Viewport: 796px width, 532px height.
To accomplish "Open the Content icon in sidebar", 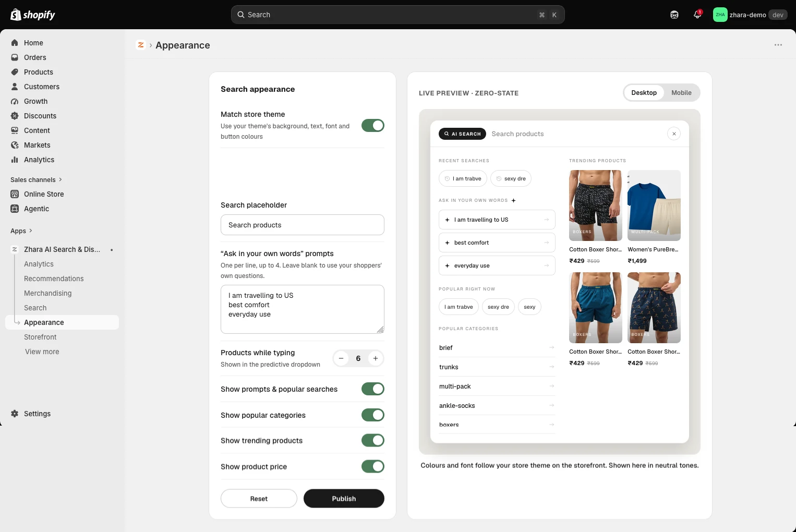I will point(15,130).
